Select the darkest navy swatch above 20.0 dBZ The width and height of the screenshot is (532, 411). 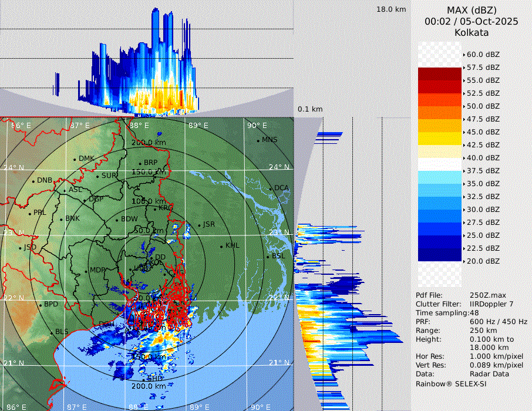pos(439,255)
